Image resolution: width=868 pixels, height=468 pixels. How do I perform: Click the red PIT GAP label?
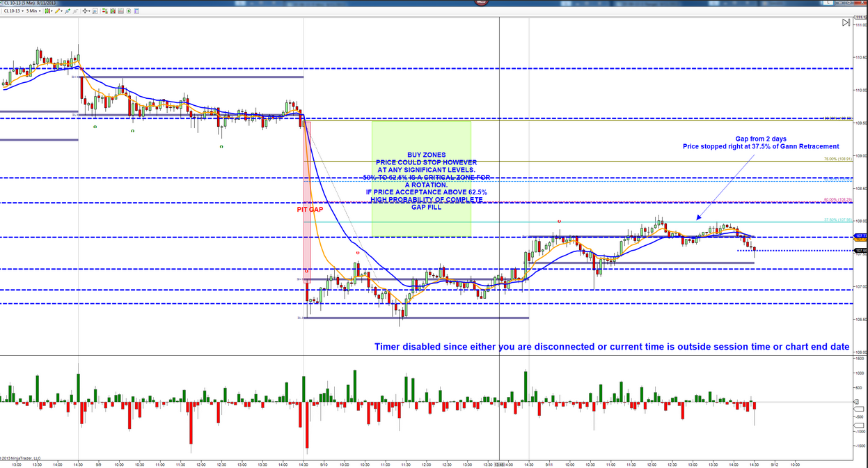pos(311,209)
